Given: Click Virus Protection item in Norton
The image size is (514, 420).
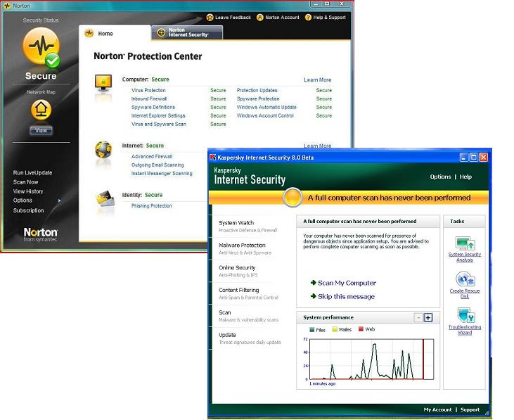Looking at the screenshot, I should pos(148,90).
